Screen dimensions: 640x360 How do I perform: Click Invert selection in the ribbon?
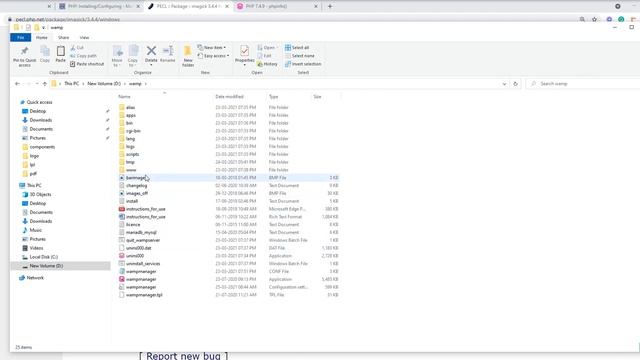click(x=303, y=64)
